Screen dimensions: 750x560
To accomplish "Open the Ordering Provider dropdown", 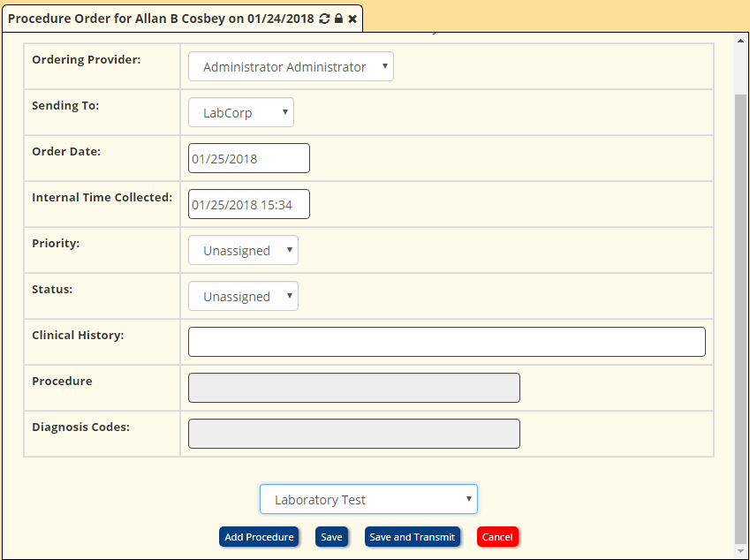I will point(291,66).
